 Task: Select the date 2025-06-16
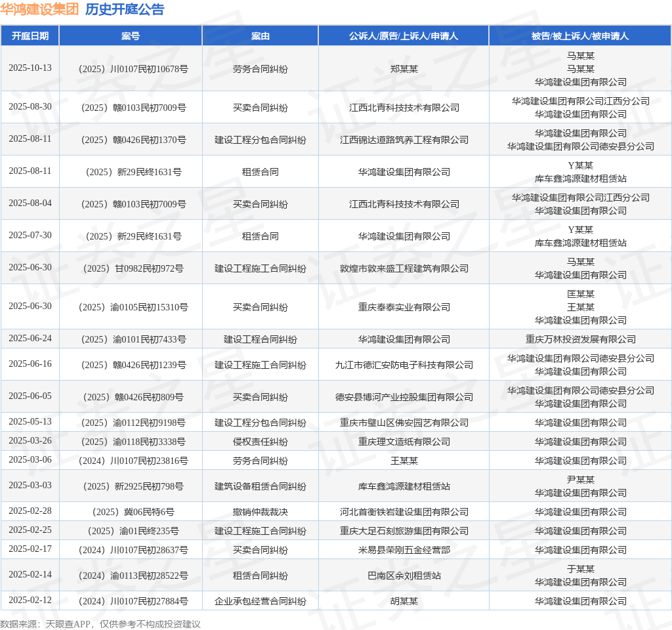coord(30,364)
